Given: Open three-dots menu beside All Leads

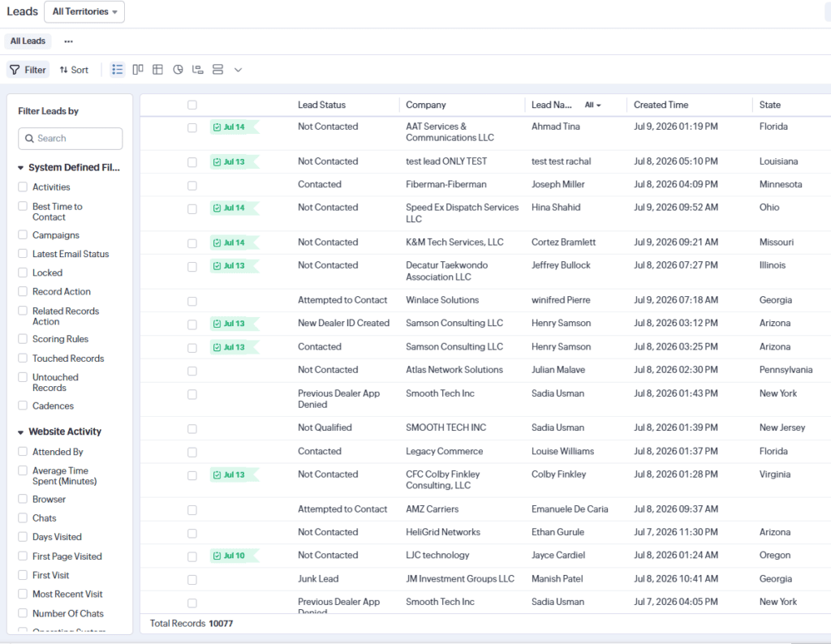Looking at the screenshot, I should tap(68, 41).
